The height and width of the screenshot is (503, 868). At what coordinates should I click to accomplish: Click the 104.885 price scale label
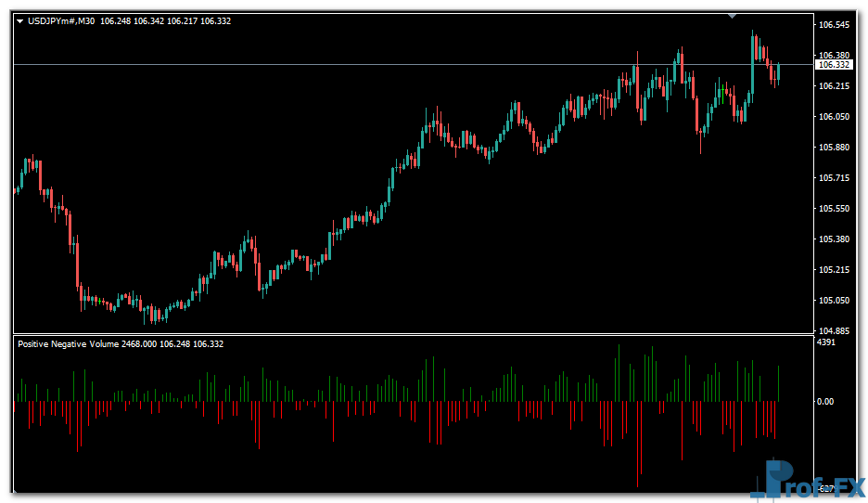(x=835, y=331)
